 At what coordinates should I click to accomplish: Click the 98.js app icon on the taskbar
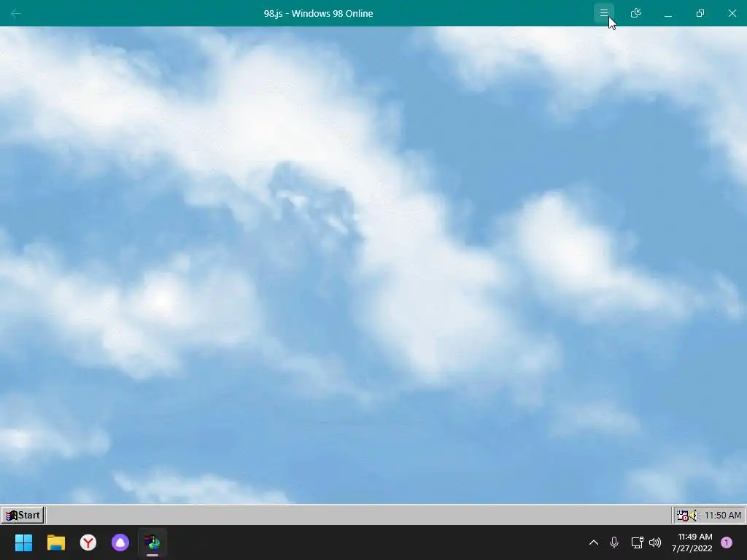tap(152, 542)
